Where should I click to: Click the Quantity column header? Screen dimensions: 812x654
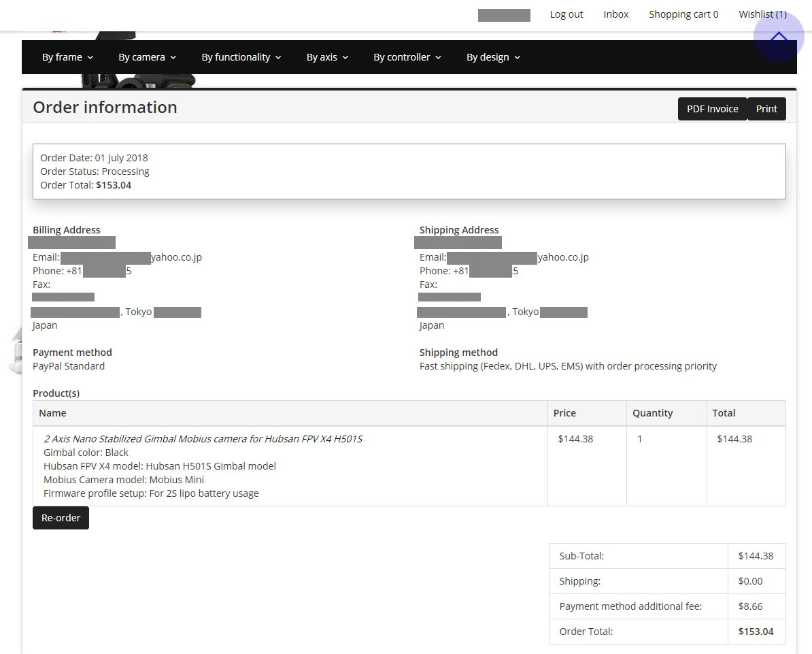652,413
